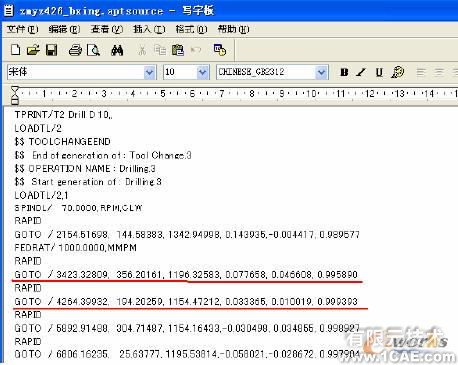This screenshot has height=365, width=458.
Task: Click the GOTO / 2154.51698 line
Action: coord(187,235)
